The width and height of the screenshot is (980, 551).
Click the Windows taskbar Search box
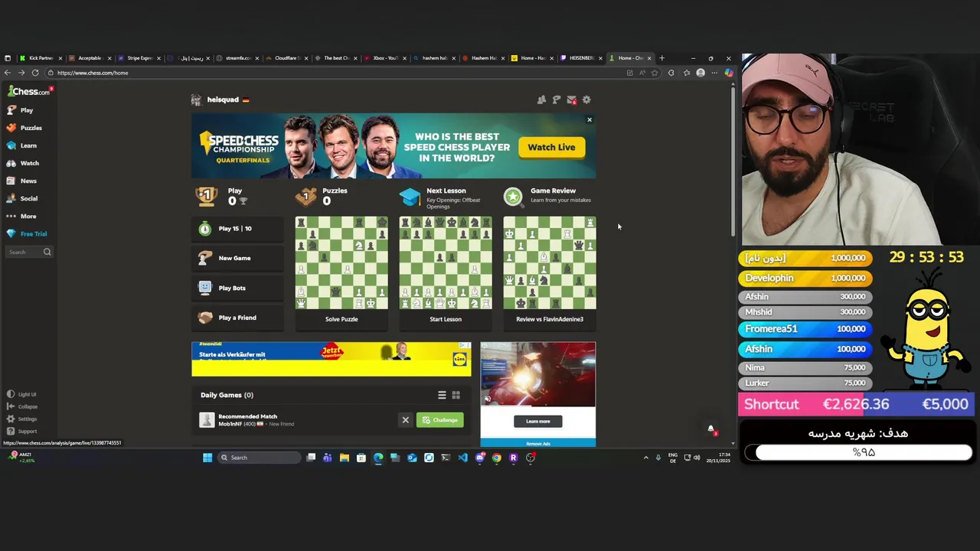click(x=259, y=458)
